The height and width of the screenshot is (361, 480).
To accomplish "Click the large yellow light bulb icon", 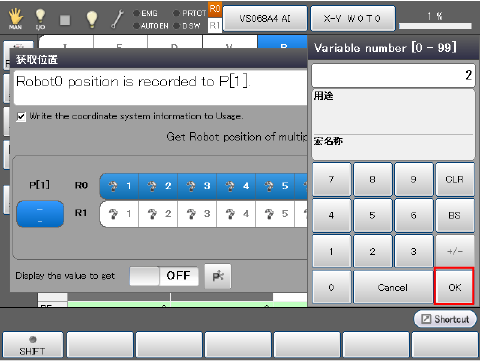I will pyautogui.click(x=91, y=19).
